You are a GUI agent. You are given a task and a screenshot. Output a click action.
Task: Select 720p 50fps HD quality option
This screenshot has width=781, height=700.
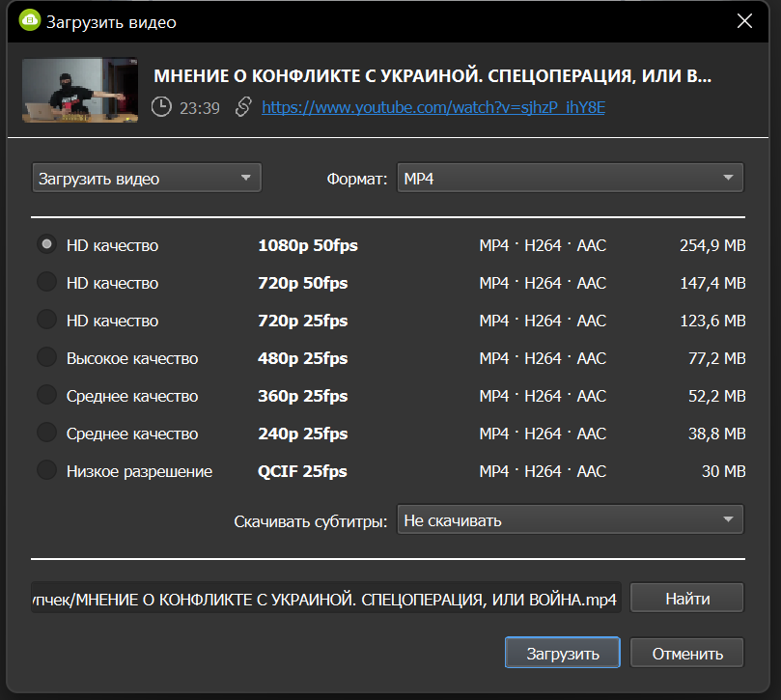pyautogui.click(x=45, y=283)
